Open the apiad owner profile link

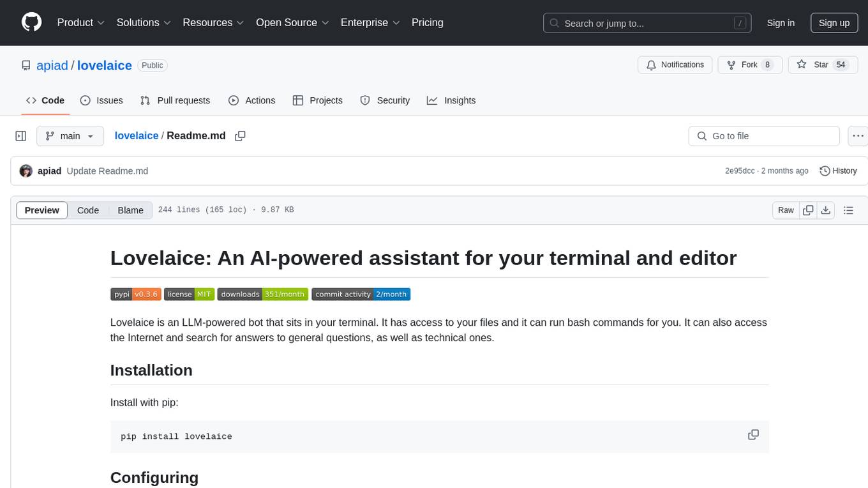(52, 65)
